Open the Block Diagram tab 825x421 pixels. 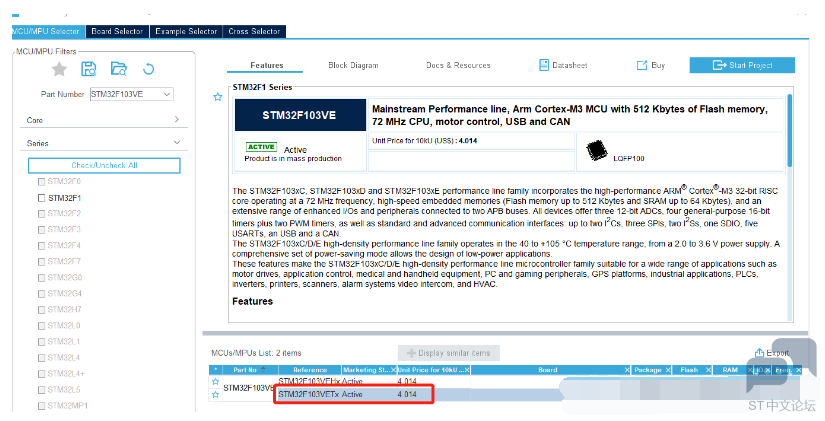[x=353, y=65]
